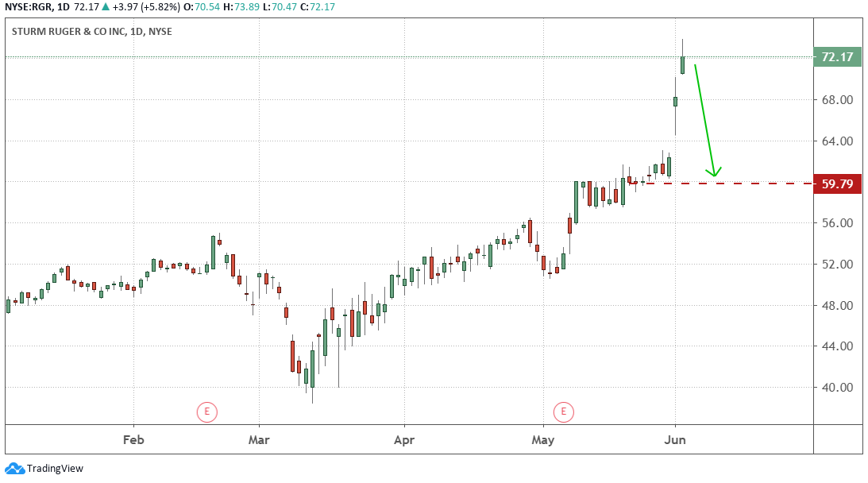This screenshot has height=483, width=868.
Task: Click the Apr label on time axis
Action: [404, 439]
